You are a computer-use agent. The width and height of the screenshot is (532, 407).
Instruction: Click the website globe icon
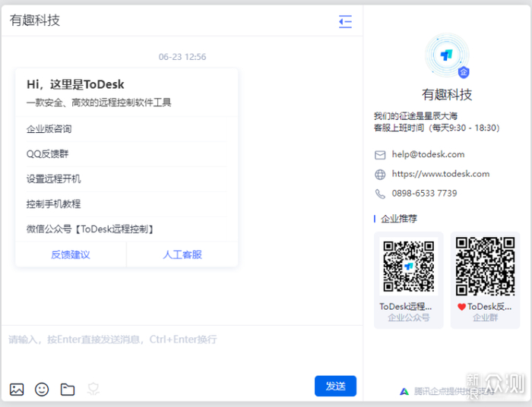(x=380, y=174)
